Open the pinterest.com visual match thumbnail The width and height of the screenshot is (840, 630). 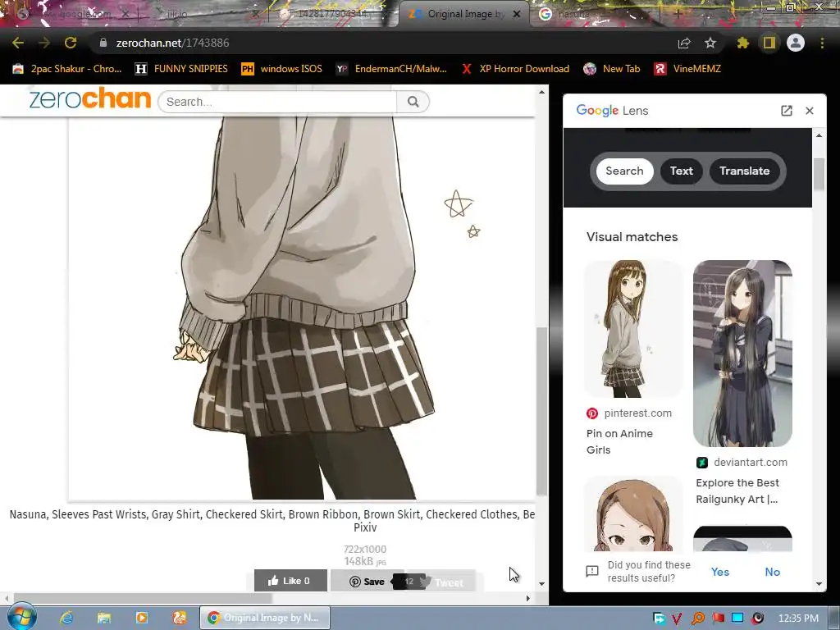click(633, 329)
